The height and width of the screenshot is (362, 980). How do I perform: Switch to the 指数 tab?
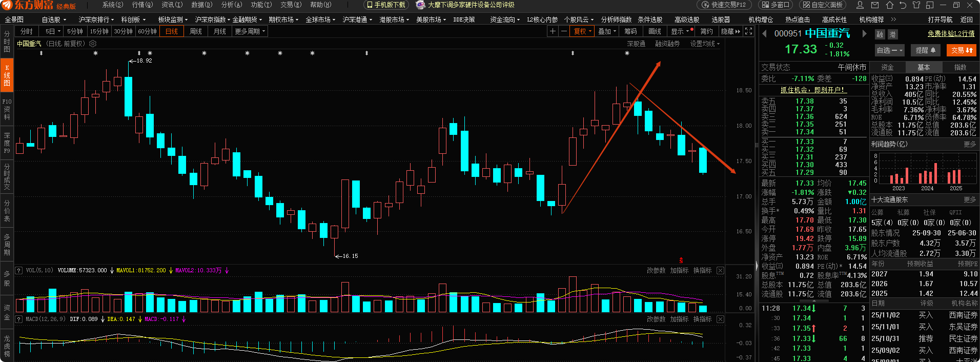[x=960, y=67]
